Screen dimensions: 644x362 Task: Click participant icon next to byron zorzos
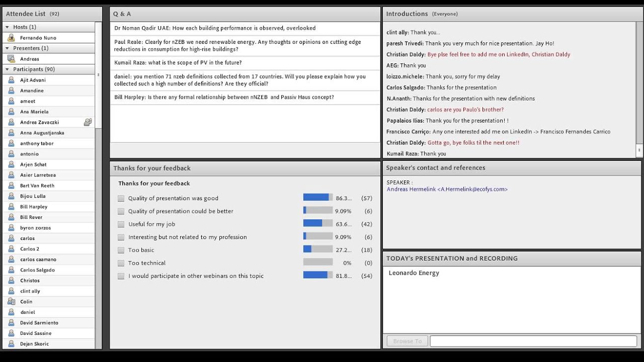tap(11, 228)
